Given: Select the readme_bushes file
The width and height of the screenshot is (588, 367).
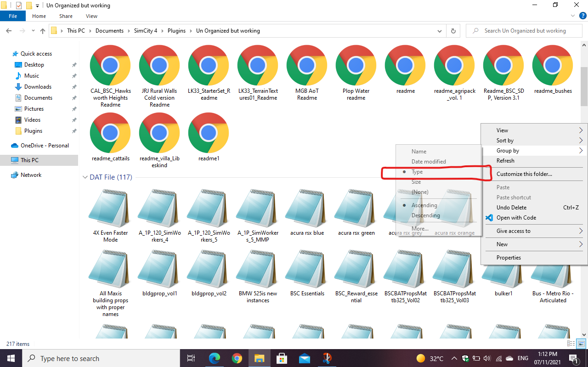Looking at the screenshot, I should coord(553,69).
